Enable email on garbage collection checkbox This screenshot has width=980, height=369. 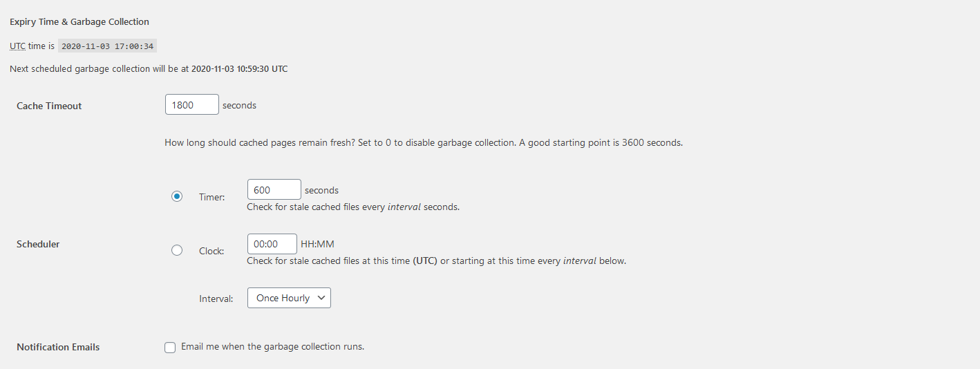click(170, 348)
